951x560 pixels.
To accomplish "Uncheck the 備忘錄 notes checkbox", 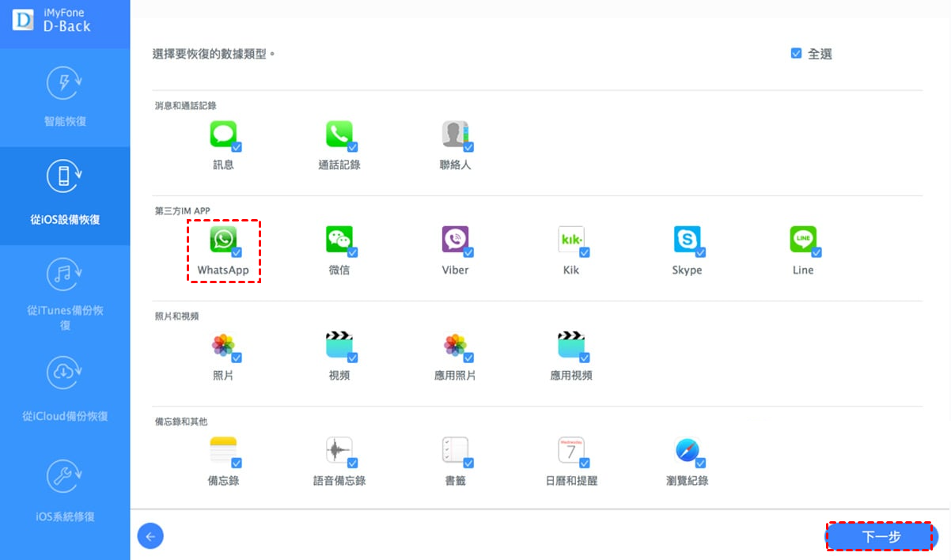I will pos(237,463).
